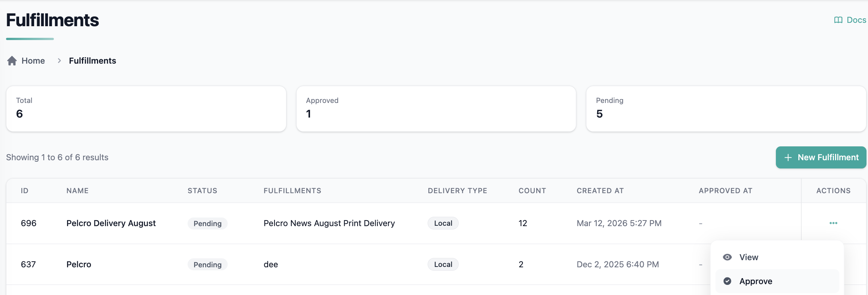Click the breadcrumb chevron separator
The width and height of the screenshot is (868, 295).
click(59, 61)
